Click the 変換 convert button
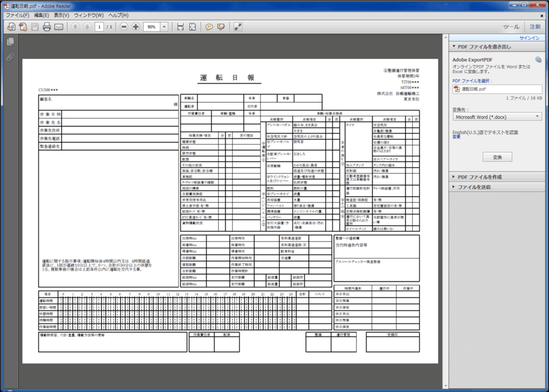549x392 pixels. click(x=497, y=157)
